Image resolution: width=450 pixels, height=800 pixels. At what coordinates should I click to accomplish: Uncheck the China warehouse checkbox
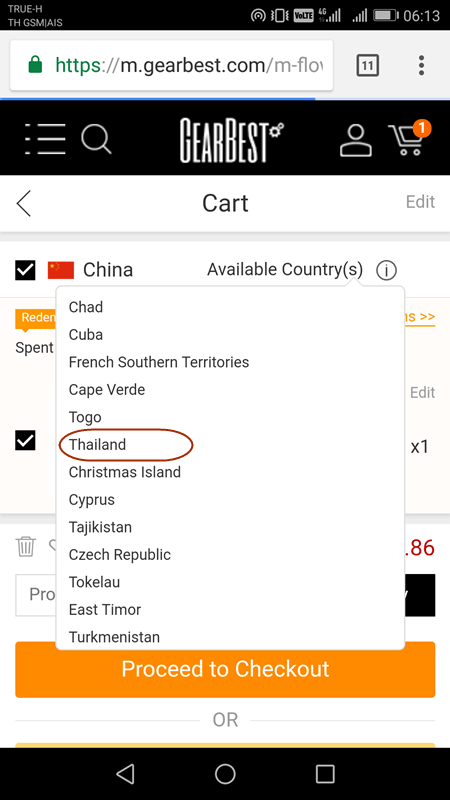pos(26,270)
